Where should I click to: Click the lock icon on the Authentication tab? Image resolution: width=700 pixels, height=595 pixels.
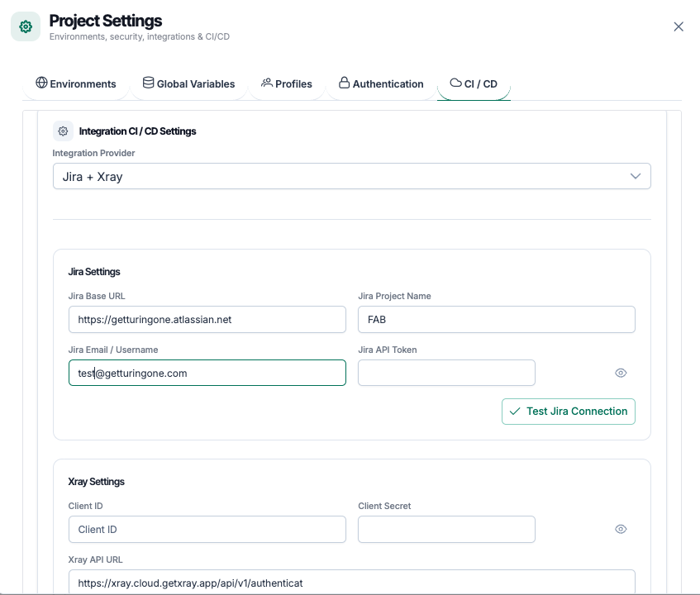343,83
